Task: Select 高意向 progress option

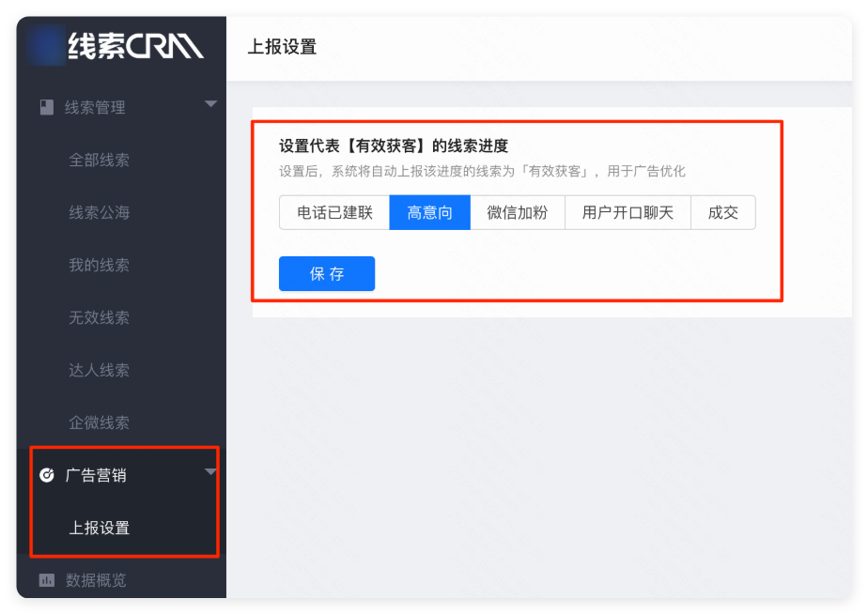Action: tap(429, 213)
